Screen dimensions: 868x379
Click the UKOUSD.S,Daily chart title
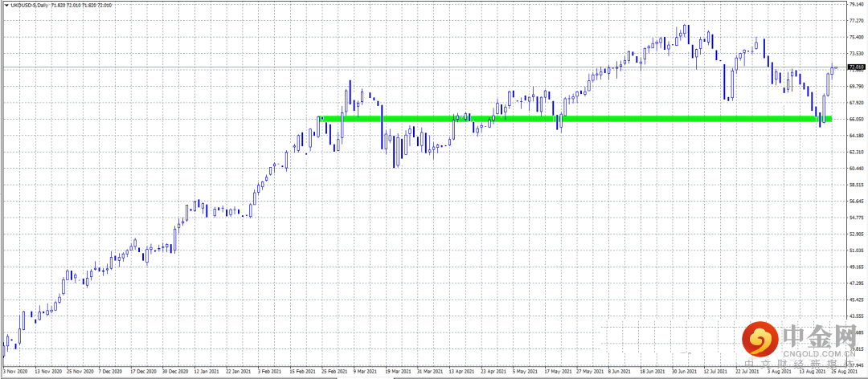click(x=31, y=5)
